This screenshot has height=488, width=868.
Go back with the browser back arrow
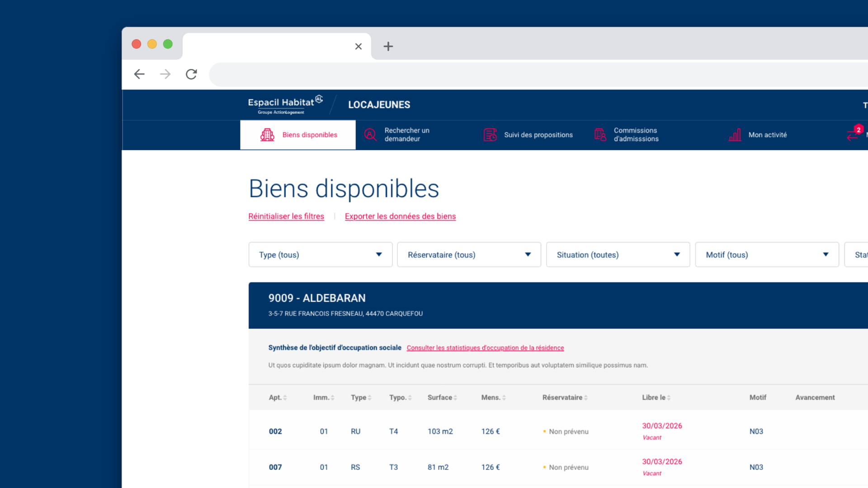pyautogui.click(x=139, y=74)
